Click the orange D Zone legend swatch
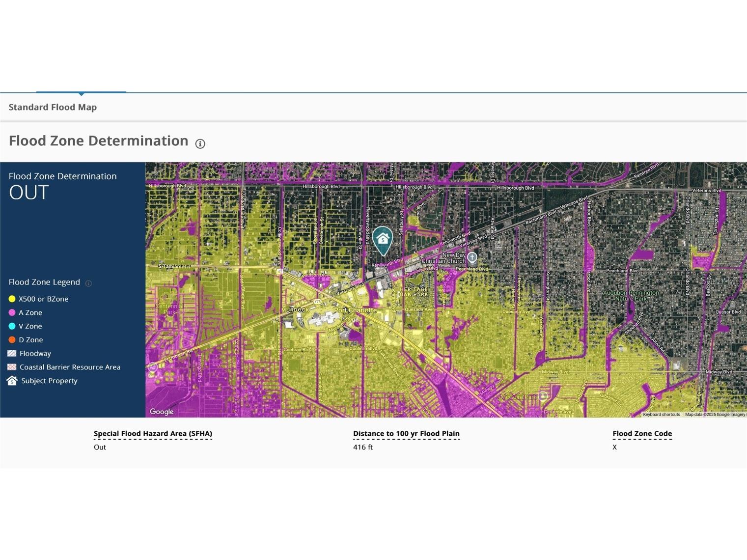 [x=12, y=339]
